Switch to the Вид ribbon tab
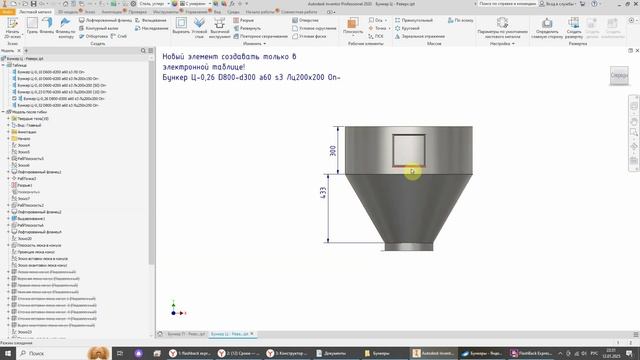 pos(217,12)
